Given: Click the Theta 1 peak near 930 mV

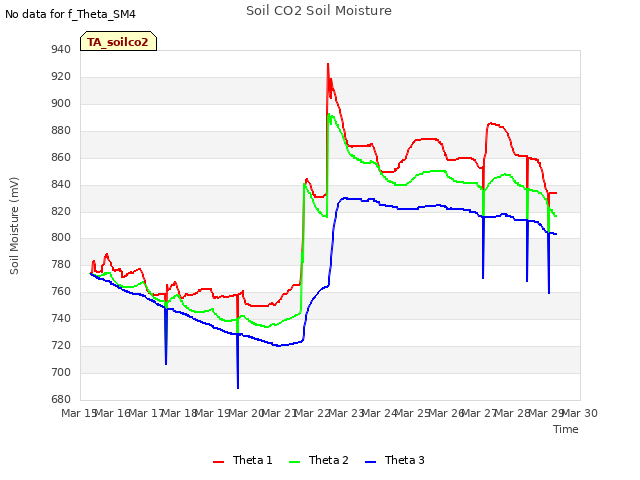Looking at the screenshot, I should pyautogui.click(x=328, y=64).
